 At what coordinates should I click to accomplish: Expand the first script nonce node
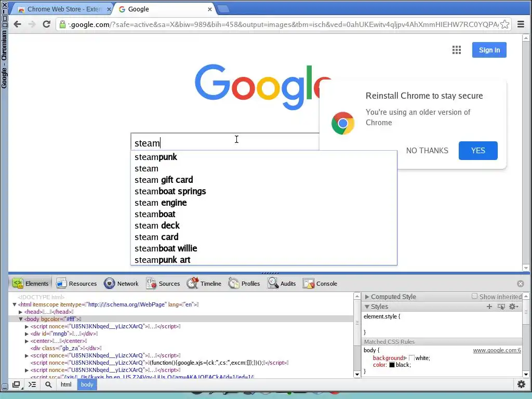tap(26, 326)
